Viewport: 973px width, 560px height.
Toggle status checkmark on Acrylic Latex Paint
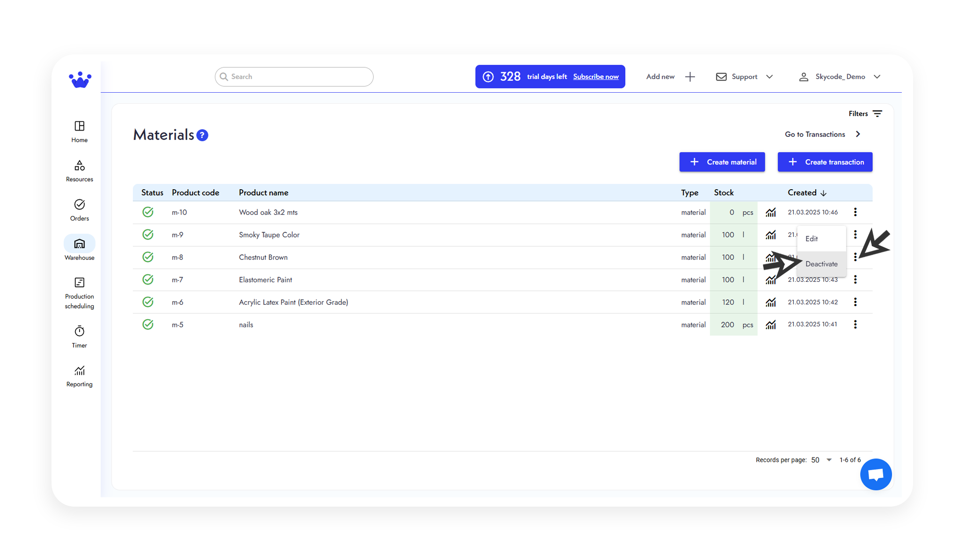point(148,302)
